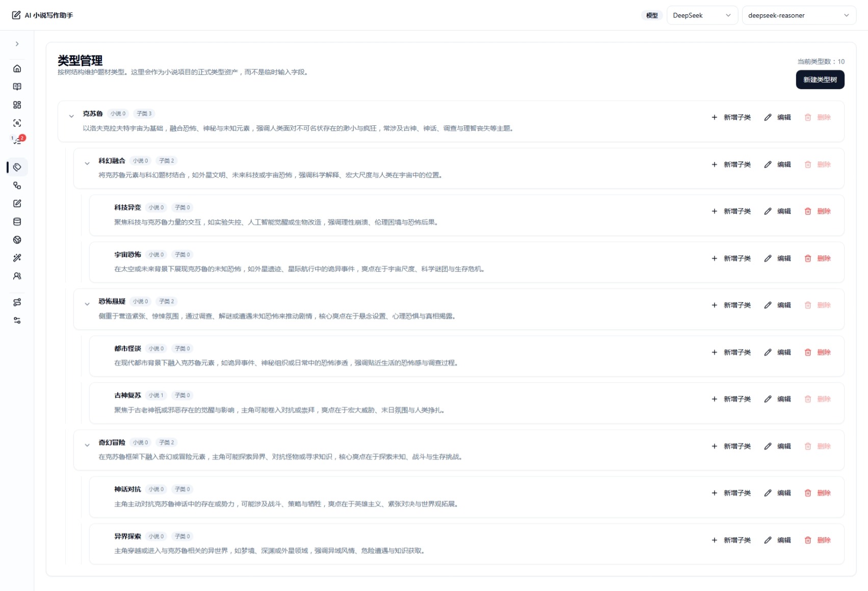868x591 pixels.
Task: Click the home icon in the sidebar
Action: pos(17,69)
